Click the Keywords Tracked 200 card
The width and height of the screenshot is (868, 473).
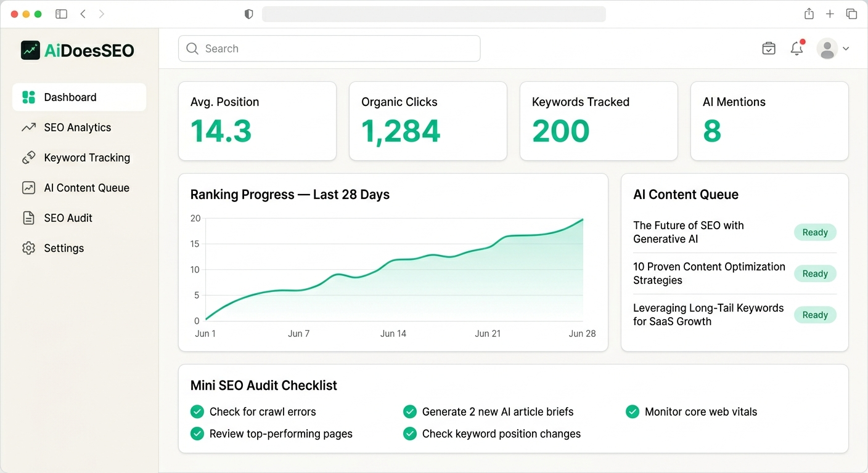599,121
